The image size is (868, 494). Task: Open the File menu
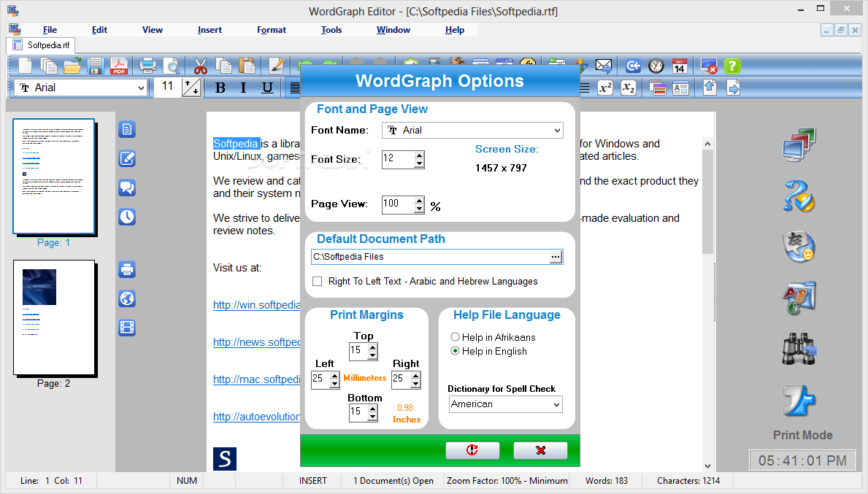[50, 30]
